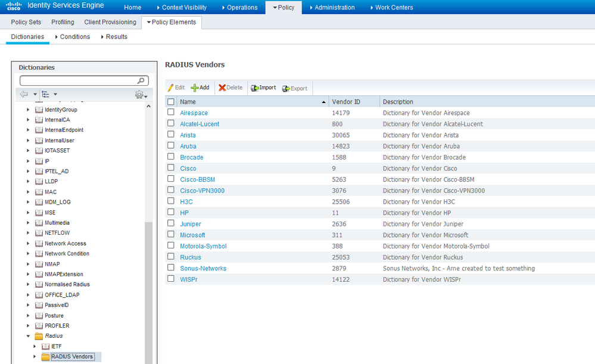
Task: Check the Airespace row checkbox
Action: click(171, 112)
